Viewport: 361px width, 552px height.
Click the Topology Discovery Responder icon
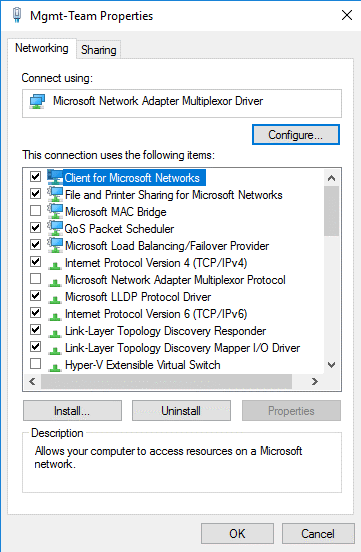tap(55, 333)
